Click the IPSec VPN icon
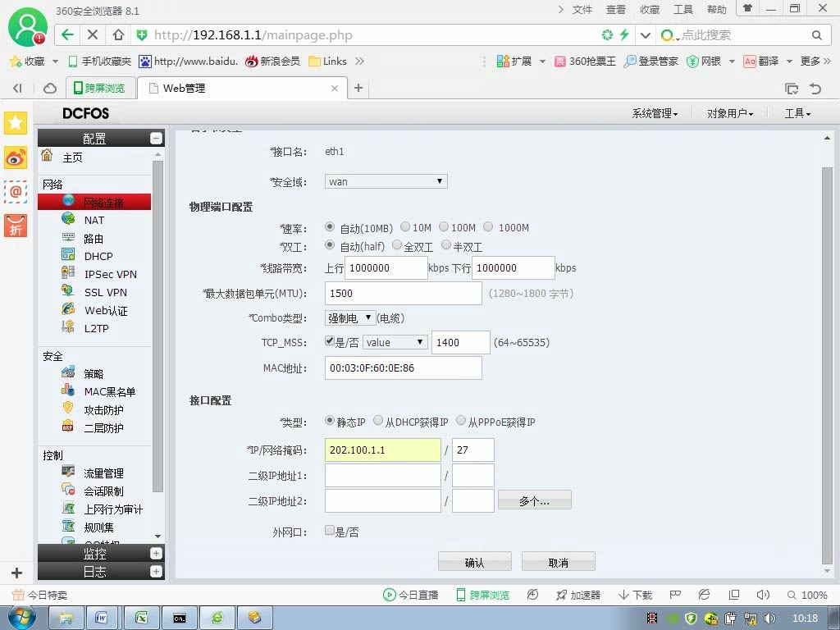Screen dimensions: 840x630 tap(68, 272)
